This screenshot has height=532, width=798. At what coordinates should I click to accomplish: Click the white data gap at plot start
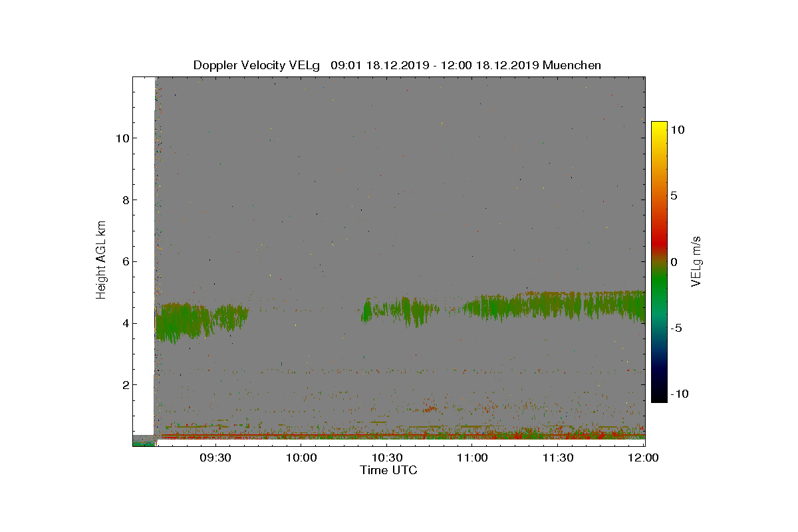pos(143,255)
